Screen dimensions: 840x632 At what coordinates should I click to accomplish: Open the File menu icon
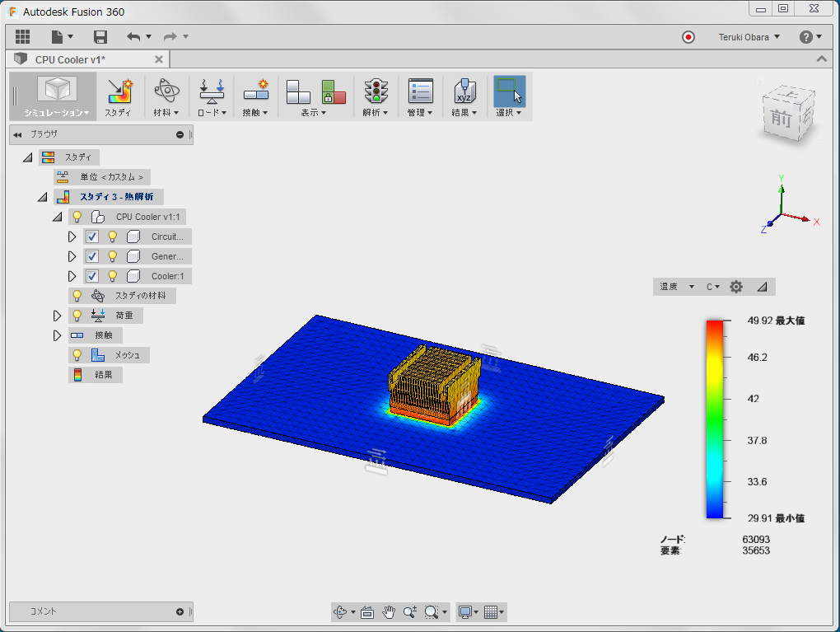(x=58, y=36)
